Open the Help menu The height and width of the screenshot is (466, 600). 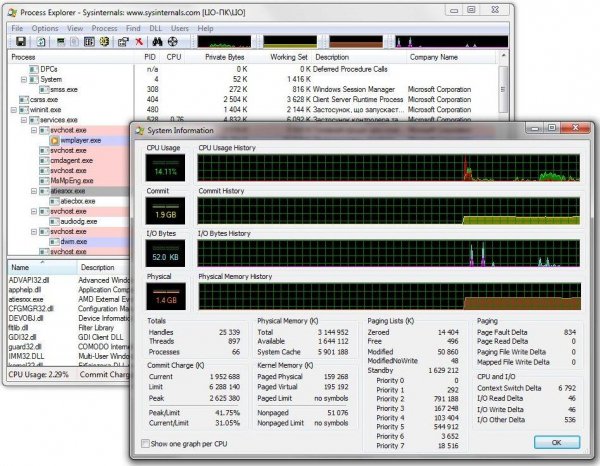(205, 28)
